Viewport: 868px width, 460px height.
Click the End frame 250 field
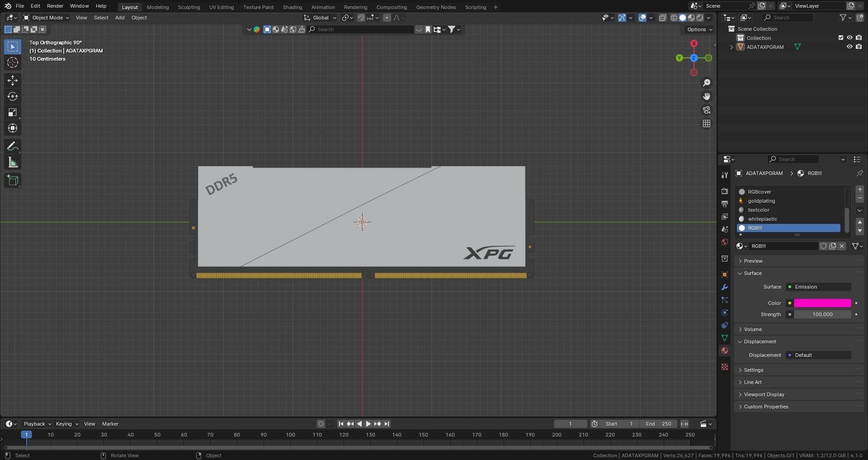pos(659,424)
